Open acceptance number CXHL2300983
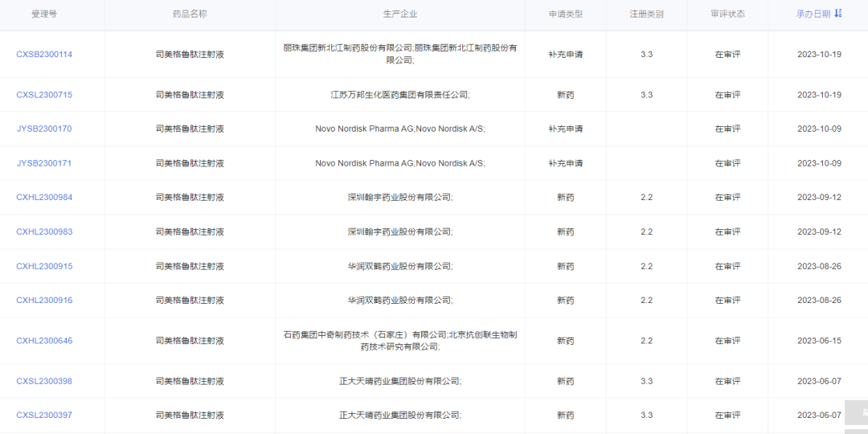This screenshot has width=868, height=434. click(x=44, y=231)
